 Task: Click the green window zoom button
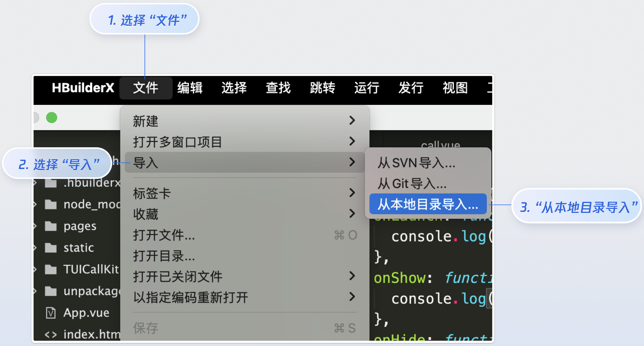52,118
